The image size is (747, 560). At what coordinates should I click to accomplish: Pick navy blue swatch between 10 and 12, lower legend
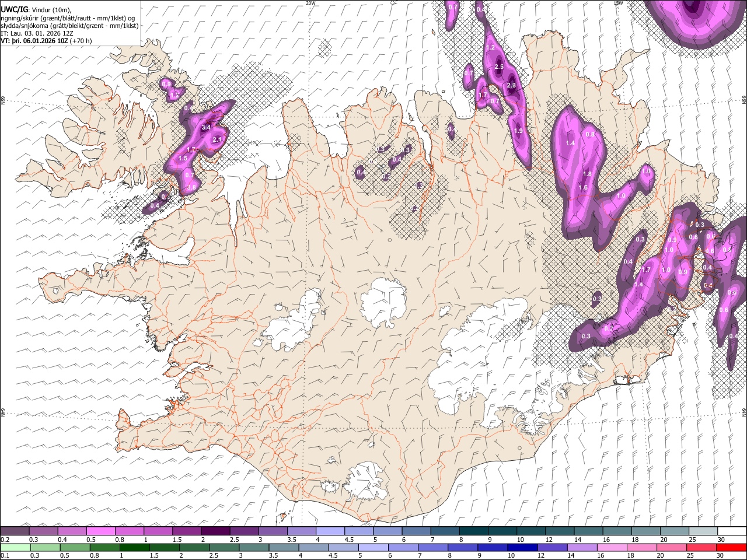tap(522, 547)
